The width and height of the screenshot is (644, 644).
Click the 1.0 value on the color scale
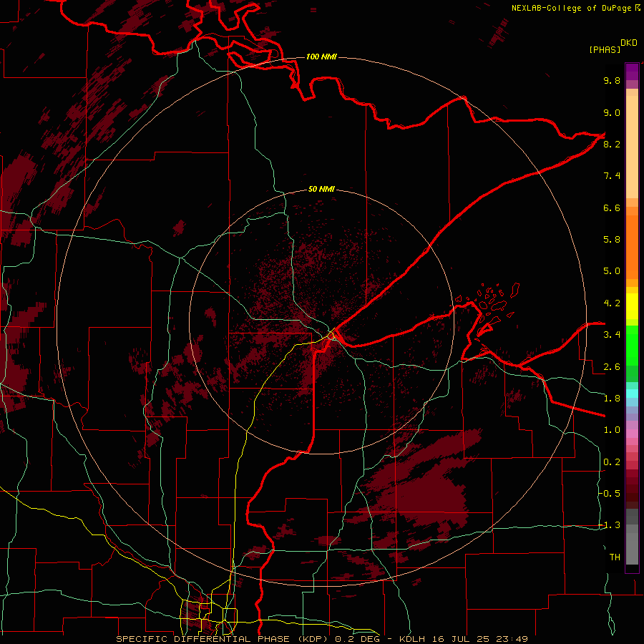(612, 430)
